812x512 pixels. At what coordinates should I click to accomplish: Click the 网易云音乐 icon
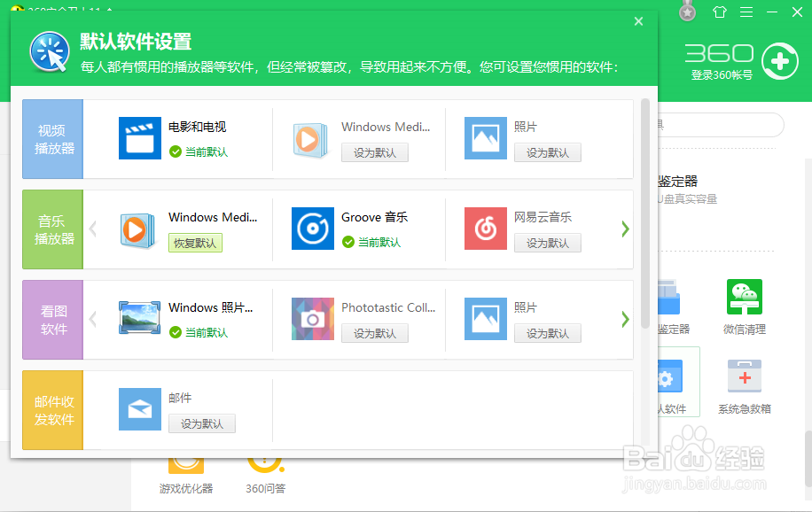coord(485,229)
